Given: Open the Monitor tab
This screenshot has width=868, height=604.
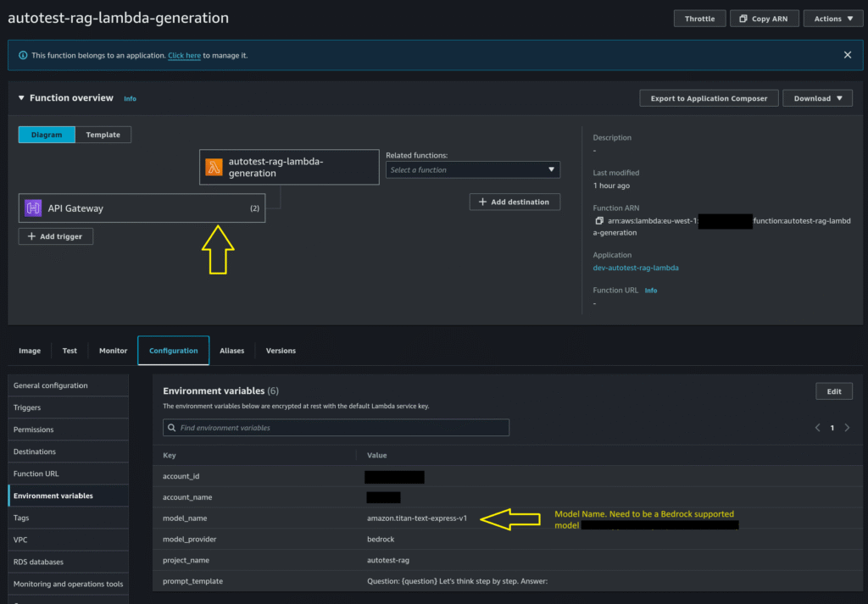Looking at the screenshot, I should tap(113, 351).
